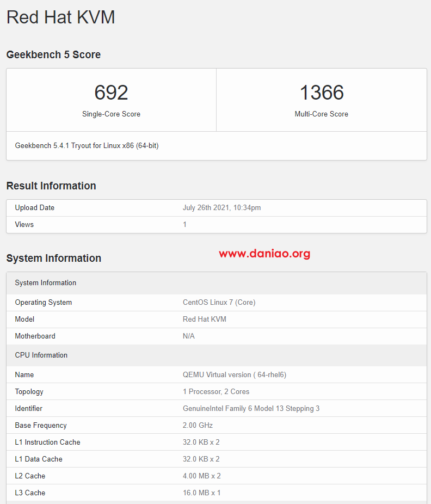Viewport: 431px width, 504px height.
Task: Click the Operating System label
Action: click(44, 303)
